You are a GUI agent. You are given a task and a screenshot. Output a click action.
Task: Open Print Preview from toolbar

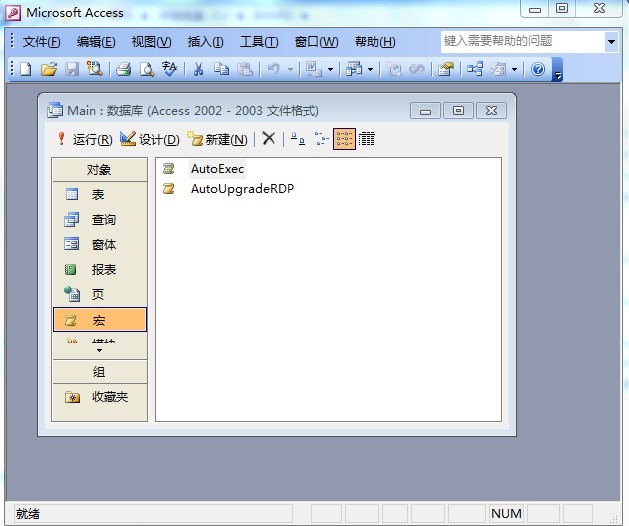point(147,69)
